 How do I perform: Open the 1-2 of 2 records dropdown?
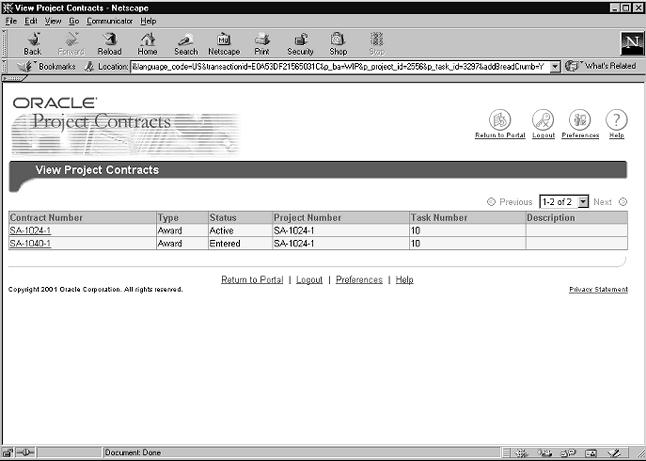coord(564,202)
